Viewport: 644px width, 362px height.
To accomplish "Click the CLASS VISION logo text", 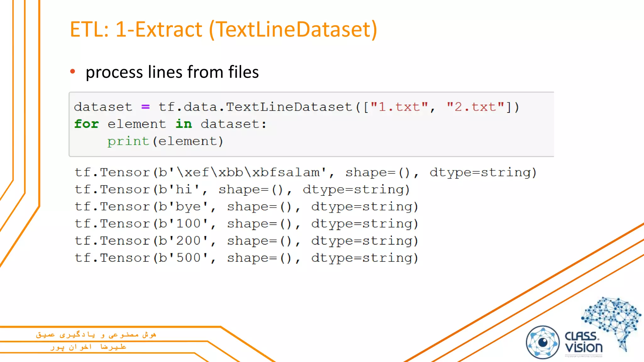I will (583, 342).
